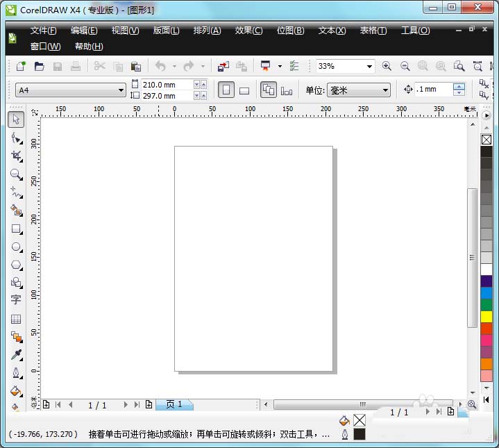The width and height of the screenshot is (499, 448).
Task: Open the 窗口(W) menu
Action: click(45, 47)
